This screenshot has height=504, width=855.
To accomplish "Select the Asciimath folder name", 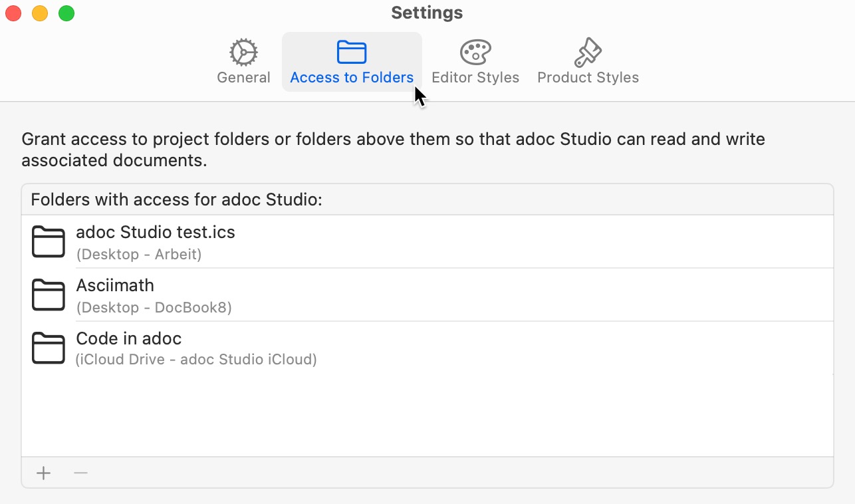I will point(115,285).
